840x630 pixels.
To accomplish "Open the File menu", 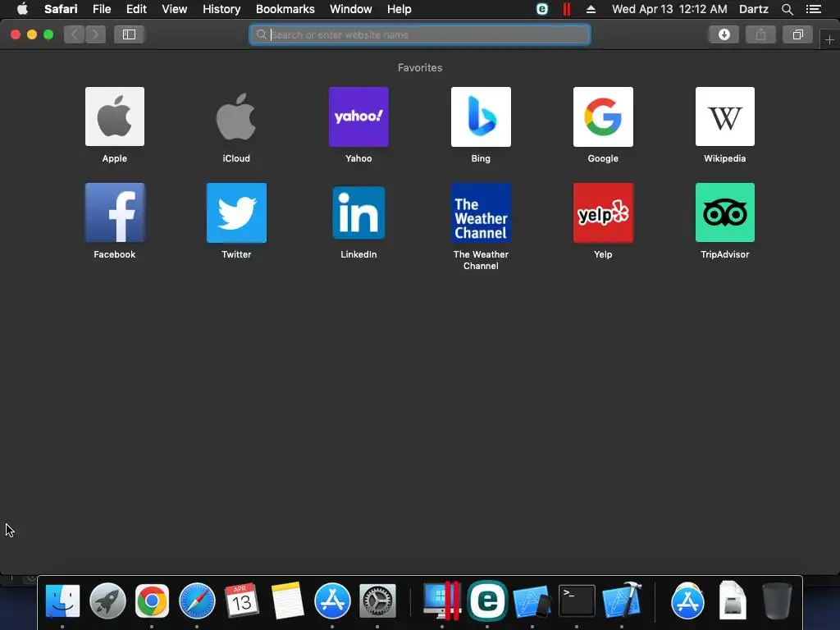I will [x=102, y=9].
